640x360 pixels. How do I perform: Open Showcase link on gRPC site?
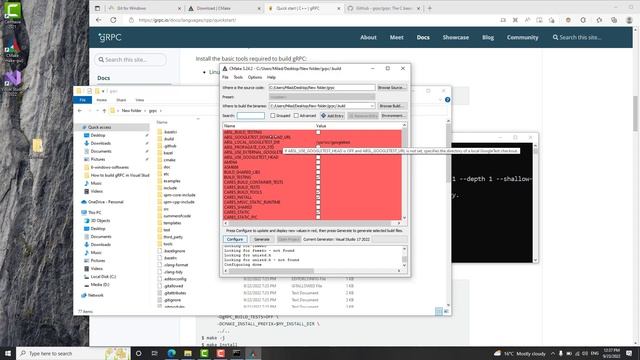[456, 38]
